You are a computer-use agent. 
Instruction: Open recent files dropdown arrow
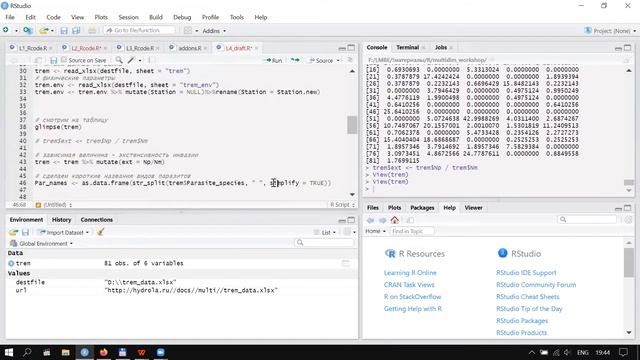point(52,31)
